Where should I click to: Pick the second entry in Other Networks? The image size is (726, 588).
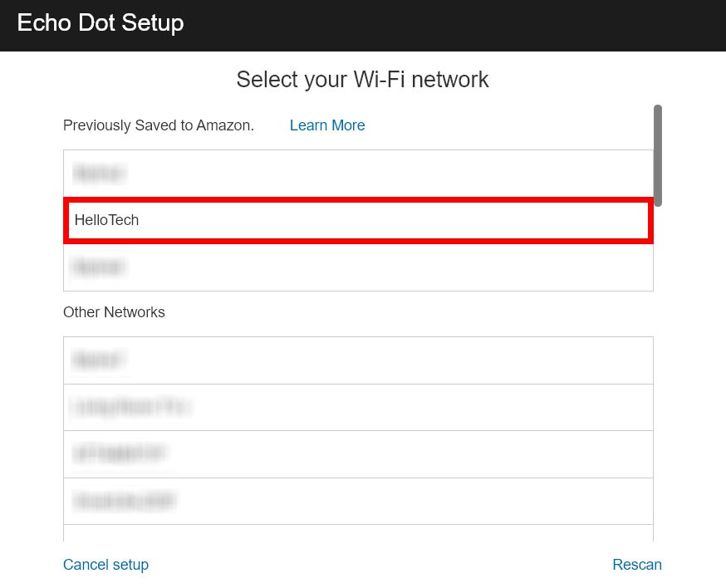point(357,407)
